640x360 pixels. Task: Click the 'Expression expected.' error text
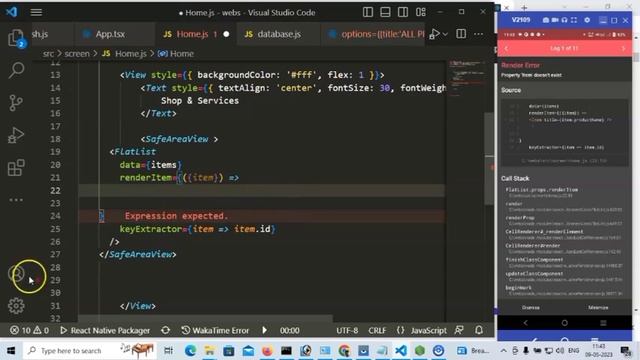point(176,216)
